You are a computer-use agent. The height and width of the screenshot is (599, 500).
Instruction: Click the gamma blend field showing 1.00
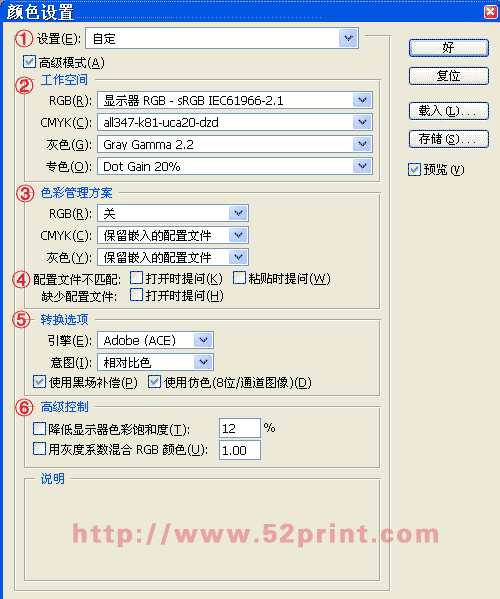tap(240, 450)
